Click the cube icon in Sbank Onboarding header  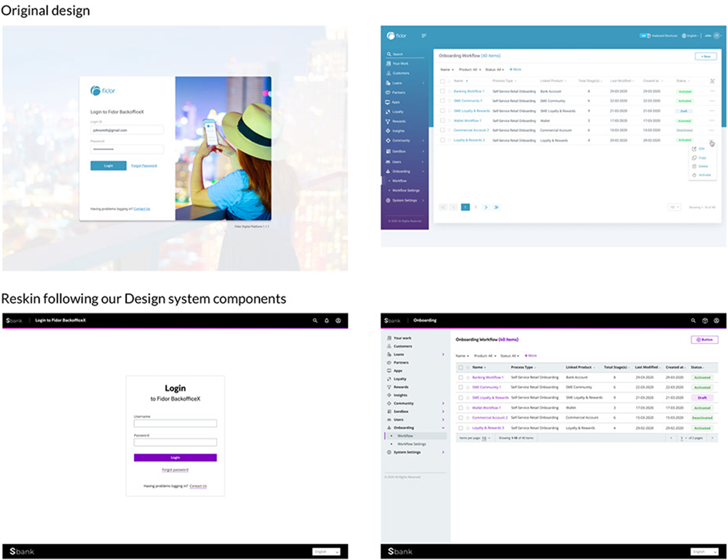[x=705, y=320]
